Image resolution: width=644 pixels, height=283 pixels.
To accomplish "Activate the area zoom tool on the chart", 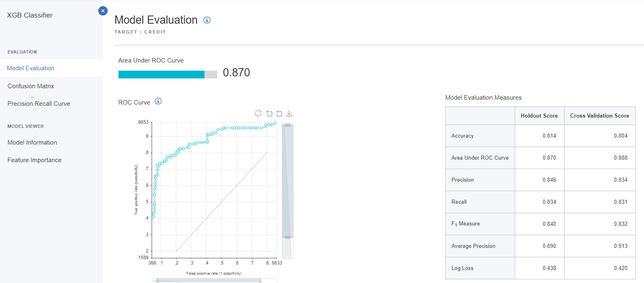I will coord(269,113).
